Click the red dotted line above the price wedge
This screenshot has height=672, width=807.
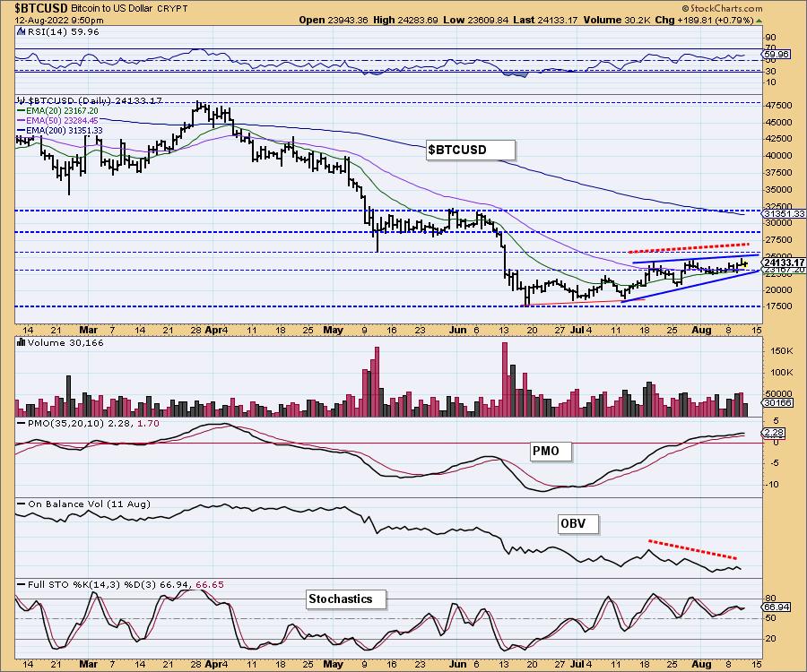[x=689, y=247]
